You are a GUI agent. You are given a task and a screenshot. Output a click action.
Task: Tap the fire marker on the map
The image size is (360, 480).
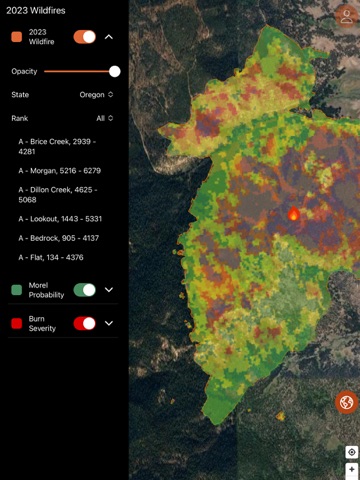[293, 213]
